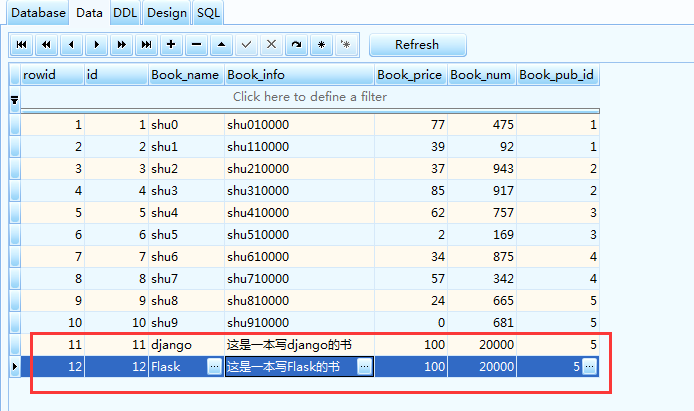This screenshot has height=411, width=694.
Task: Click the 'shu410000' info cell
Action: [x=300, y=213]
